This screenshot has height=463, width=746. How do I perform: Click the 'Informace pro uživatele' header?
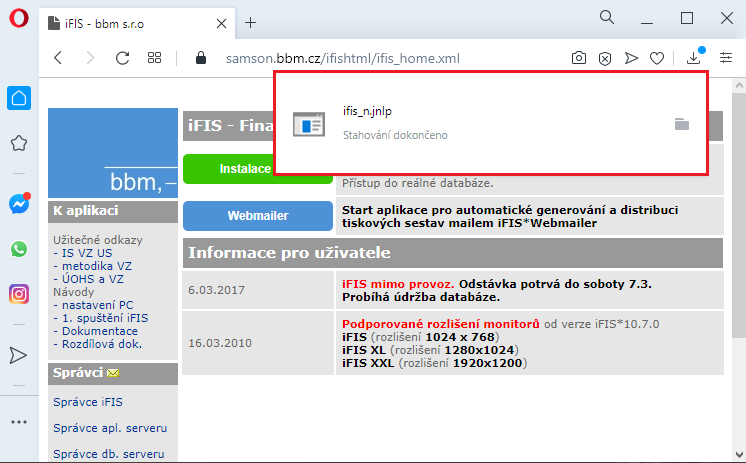pos(452,253)
